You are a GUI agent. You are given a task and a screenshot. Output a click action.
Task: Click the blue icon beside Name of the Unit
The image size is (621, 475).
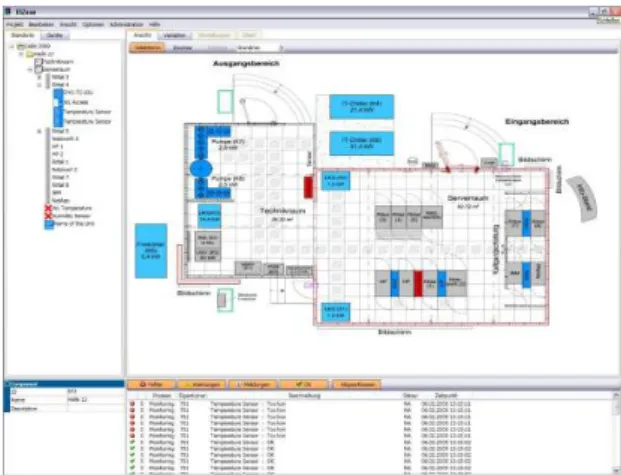click(49, 224)
